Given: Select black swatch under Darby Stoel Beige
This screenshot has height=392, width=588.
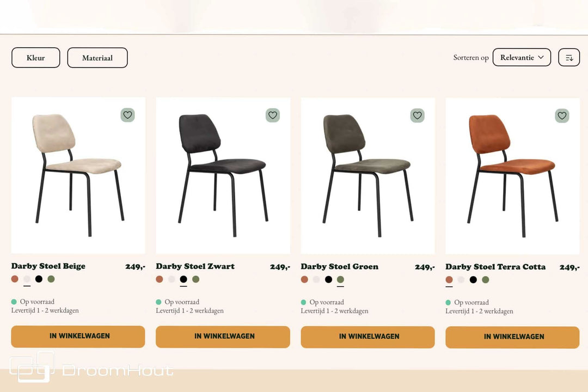Looking at the screenshot, I should [x=39, y=279].
